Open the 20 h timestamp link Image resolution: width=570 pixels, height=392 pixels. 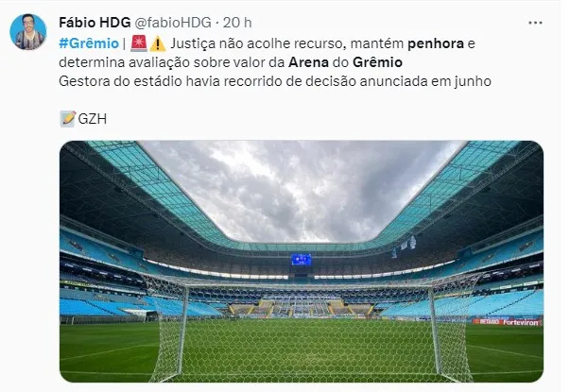237,23
